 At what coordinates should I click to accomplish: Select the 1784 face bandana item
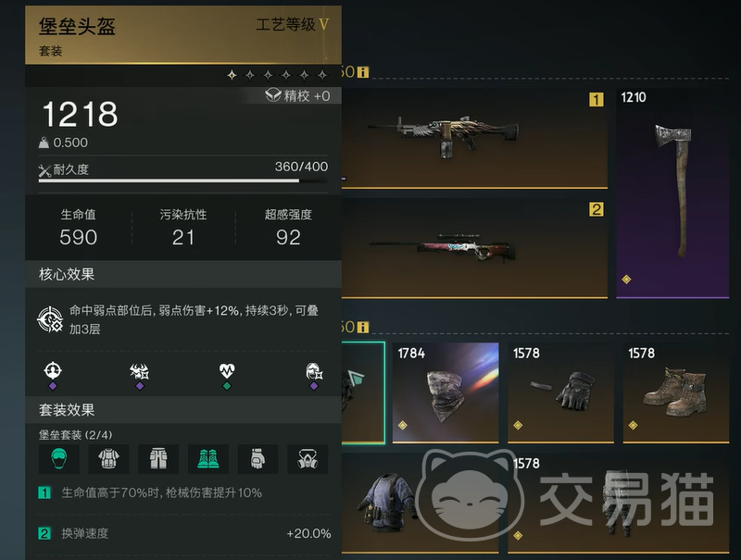446,392
